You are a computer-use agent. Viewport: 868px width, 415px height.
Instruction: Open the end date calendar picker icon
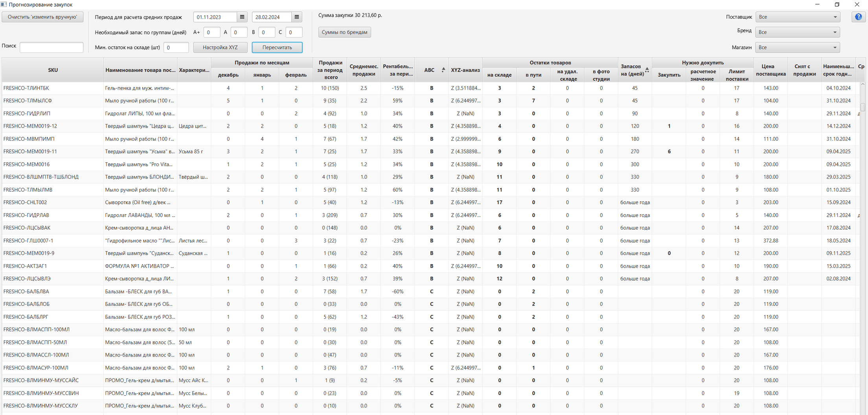(x=297, y=17)
